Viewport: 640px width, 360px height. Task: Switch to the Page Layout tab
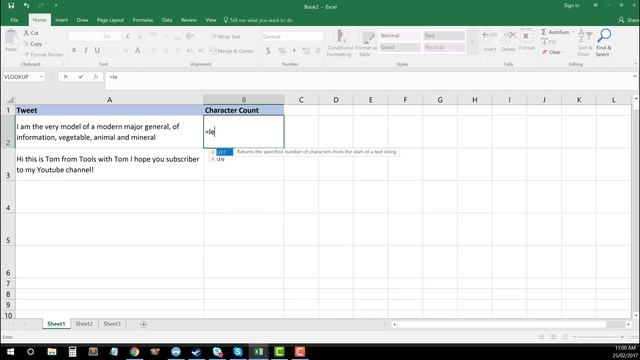110,20
